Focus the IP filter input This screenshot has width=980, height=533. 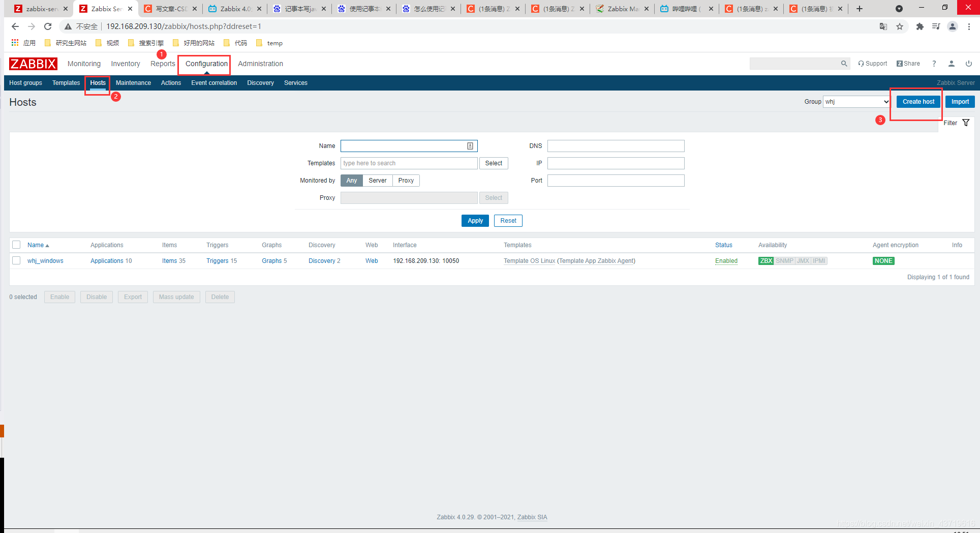[616, 163]
